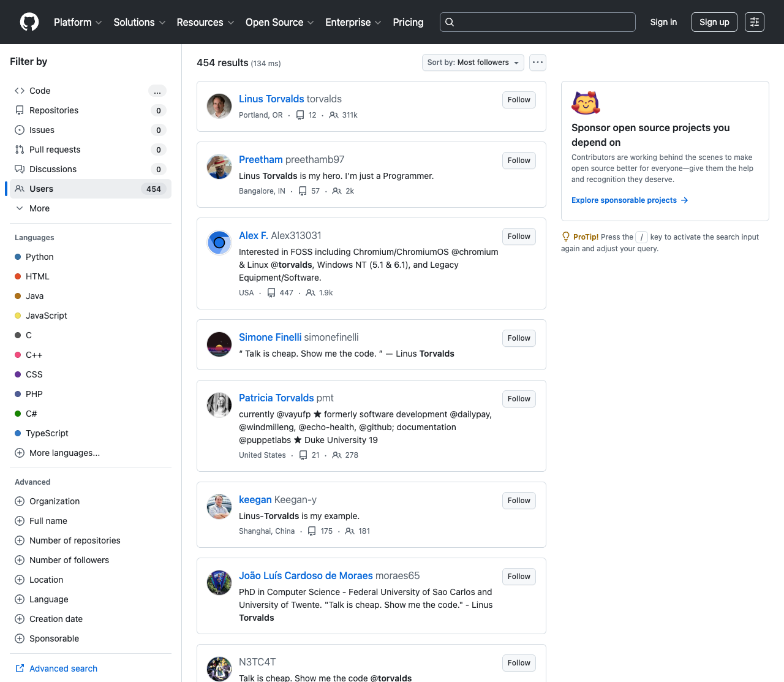Click plus icon beside Number of followers

(x=20, y=560)
